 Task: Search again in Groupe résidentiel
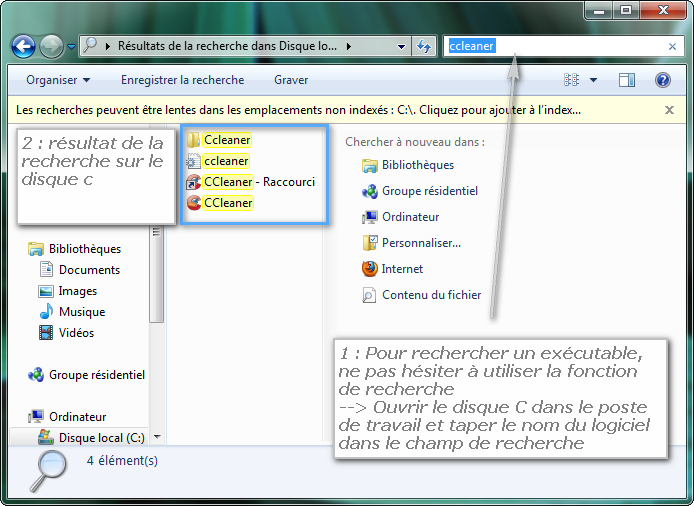[x=420, y=191]
